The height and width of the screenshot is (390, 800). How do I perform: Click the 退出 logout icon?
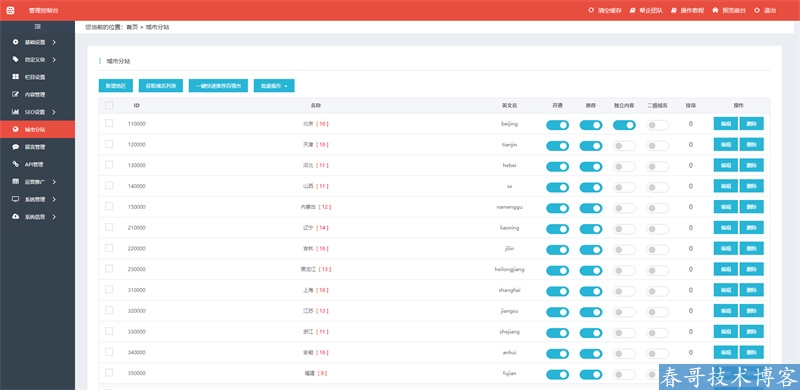(x=757, y=10)
